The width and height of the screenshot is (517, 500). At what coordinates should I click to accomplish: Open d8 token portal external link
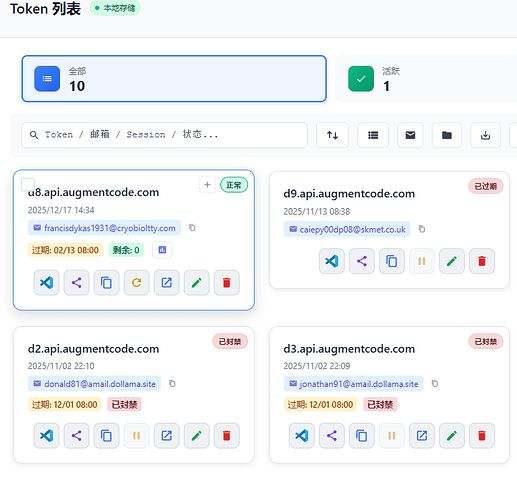pos(166,283)
